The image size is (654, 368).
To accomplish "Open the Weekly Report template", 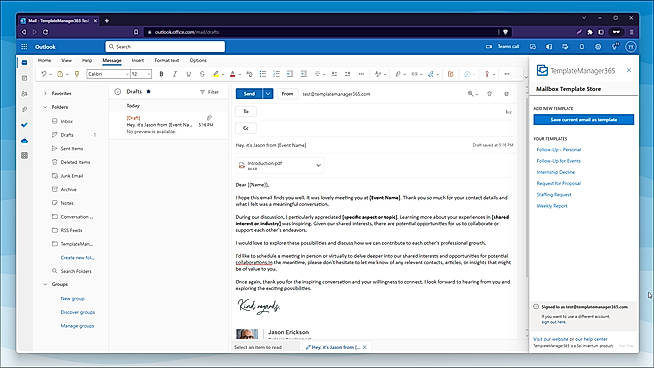I will 552,206.
